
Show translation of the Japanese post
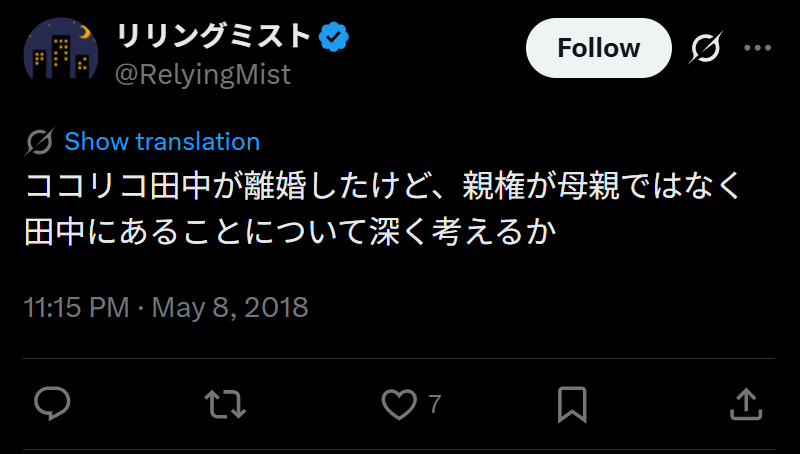pyautogui.click(x=162, y=142)
